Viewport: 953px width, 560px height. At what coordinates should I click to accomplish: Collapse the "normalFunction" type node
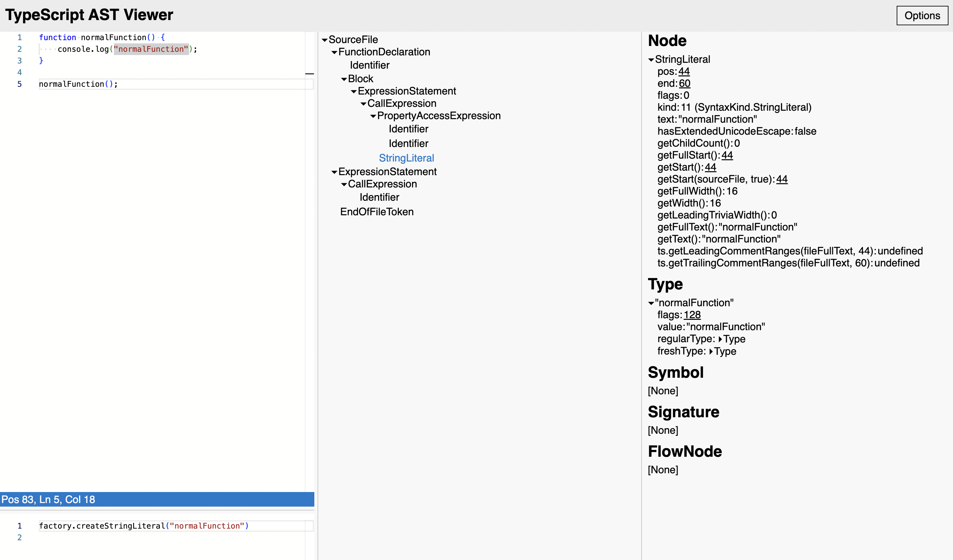(651, 303)
